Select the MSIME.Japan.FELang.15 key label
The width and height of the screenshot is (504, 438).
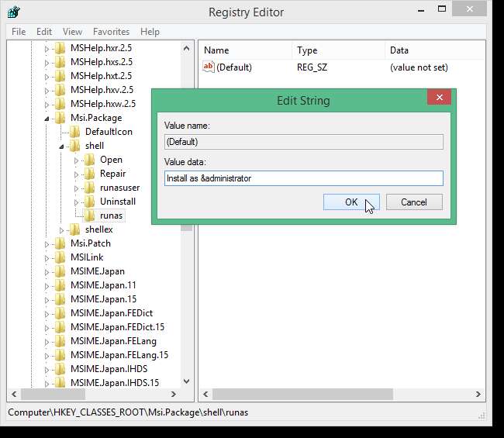pyautogui.click(x=119, y=355)
